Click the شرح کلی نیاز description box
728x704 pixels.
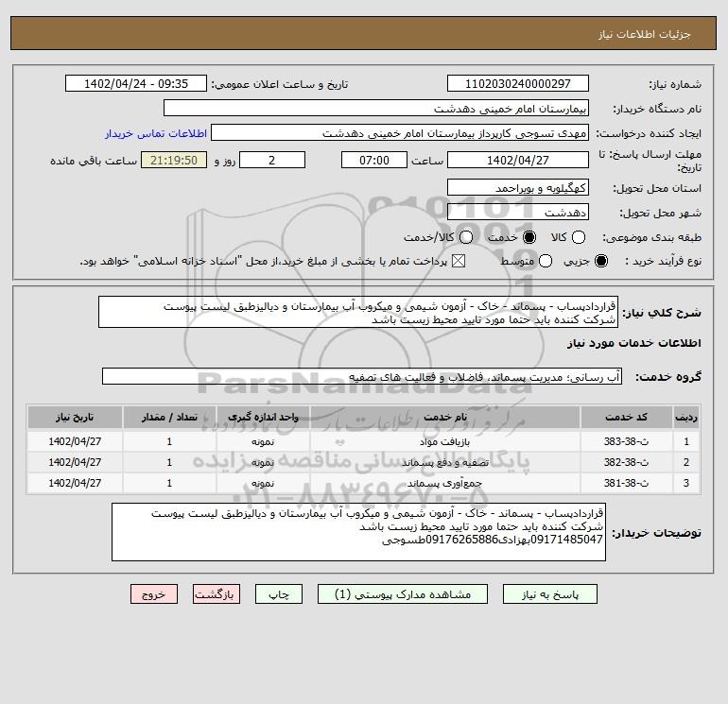coord(358,313)
